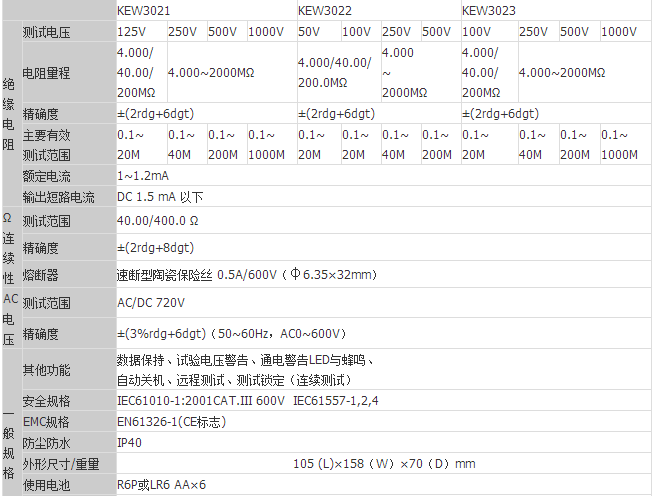Click the AC/DC 720V value cell
This screenshot has width=652, height=496.
(x=151, y=302)
